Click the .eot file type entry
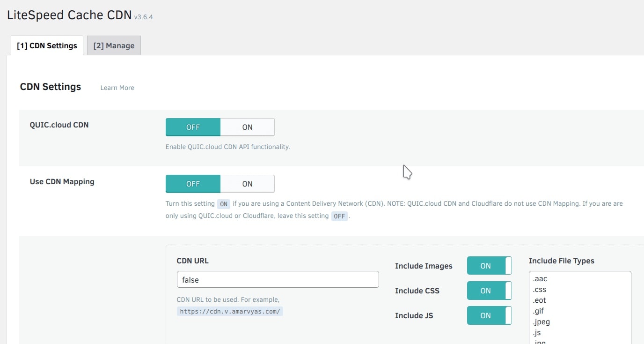This screenshot has width=644, height=344. point(540,300)
